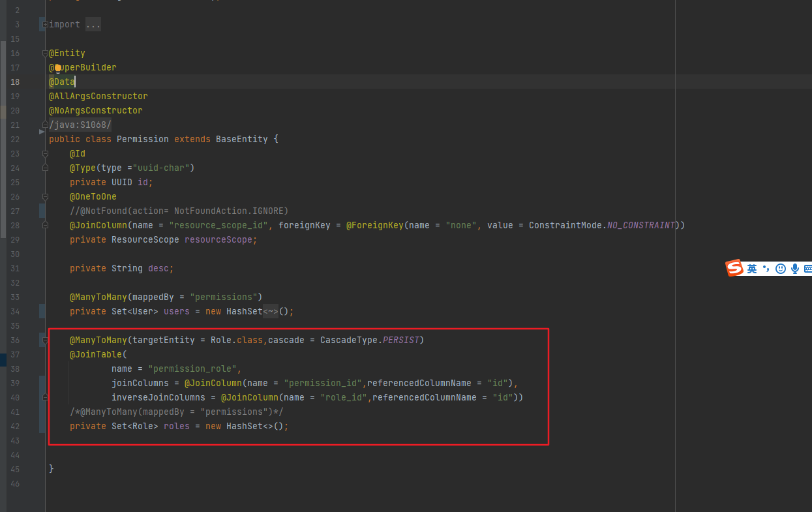Collapse annotations using the fold marker at line 16
The image size is (812, 512).
44,52
